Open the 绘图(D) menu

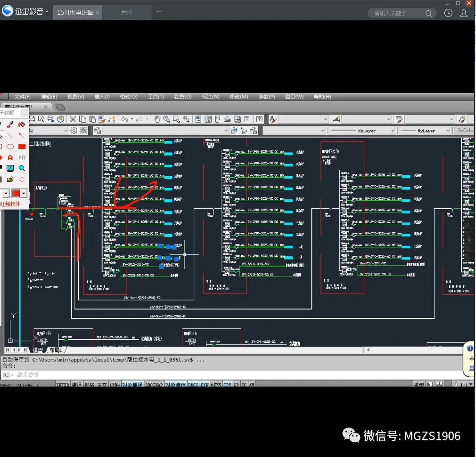183,97
